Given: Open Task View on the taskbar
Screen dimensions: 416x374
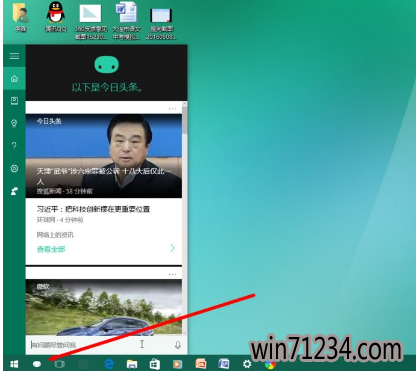Looking at the screenshot, I should 59,364.
